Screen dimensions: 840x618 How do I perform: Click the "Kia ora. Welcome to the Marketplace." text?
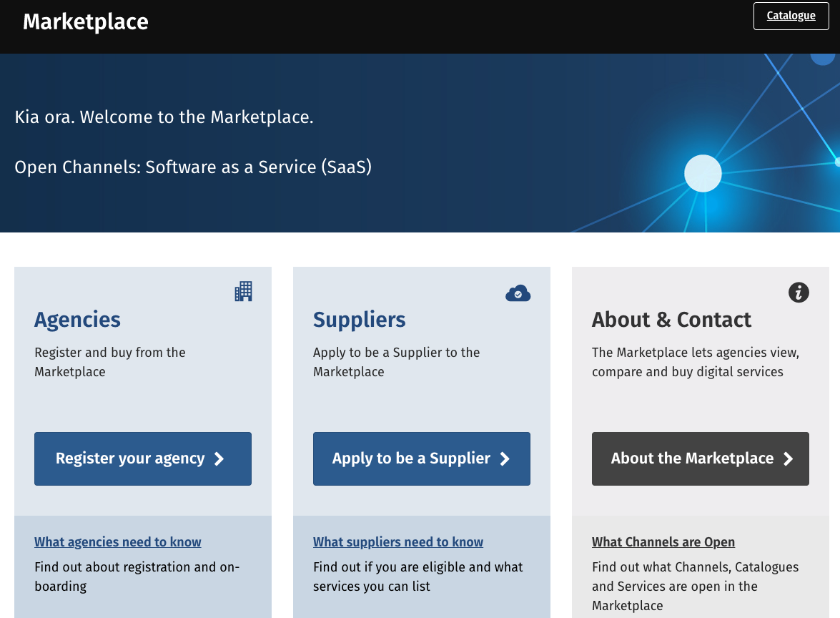pos(164,117)
